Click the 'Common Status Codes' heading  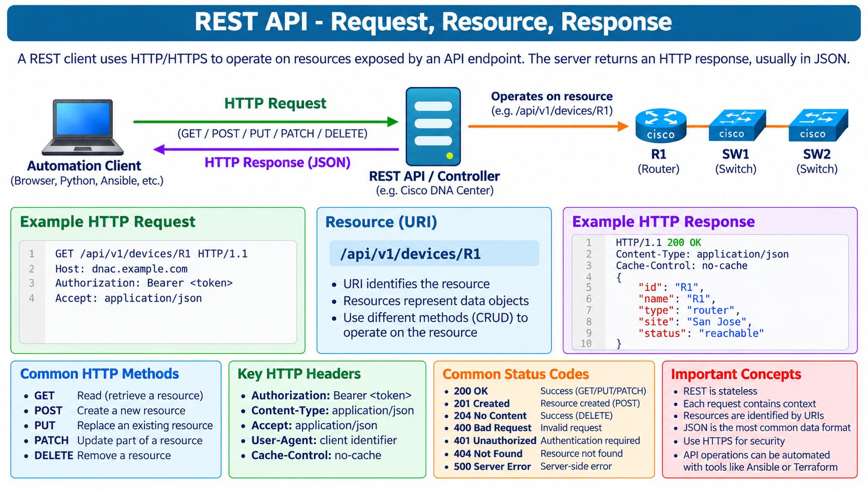click(x=516, y=375)
